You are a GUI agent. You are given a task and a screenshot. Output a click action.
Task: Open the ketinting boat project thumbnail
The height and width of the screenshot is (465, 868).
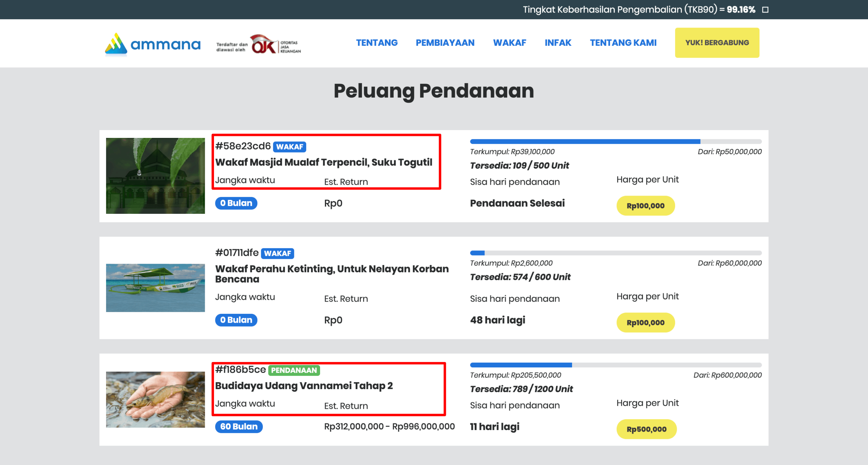click(155, 287)
